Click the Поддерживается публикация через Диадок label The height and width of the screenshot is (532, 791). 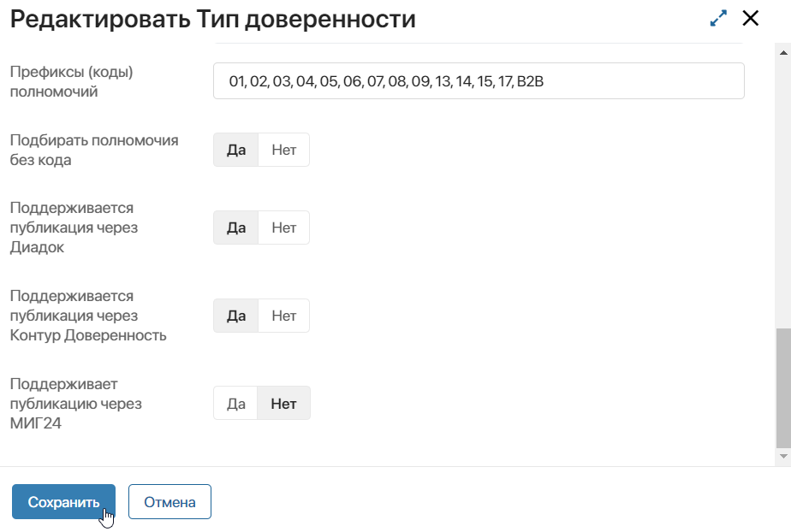pyautogui.click(x=74, y=228)
